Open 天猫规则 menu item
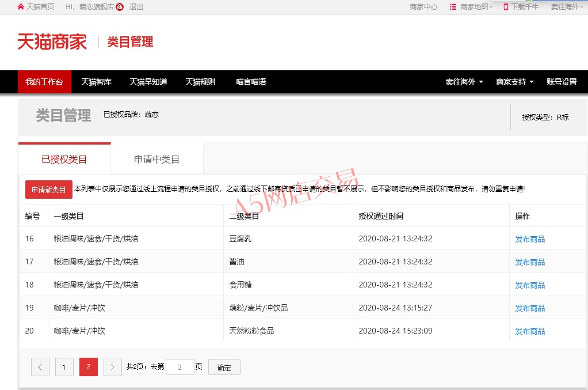Viewport: 588px width, 390px height. (x=200, y=82)
